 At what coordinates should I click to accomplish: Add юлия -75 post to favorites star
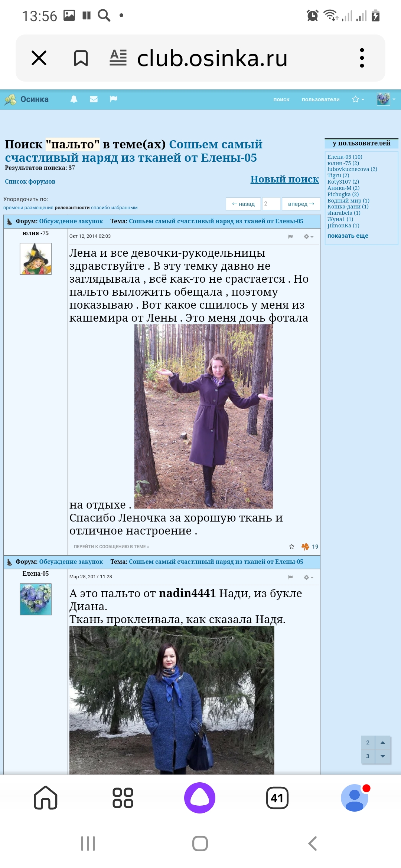pyautogui.click(x=292, y=546)
